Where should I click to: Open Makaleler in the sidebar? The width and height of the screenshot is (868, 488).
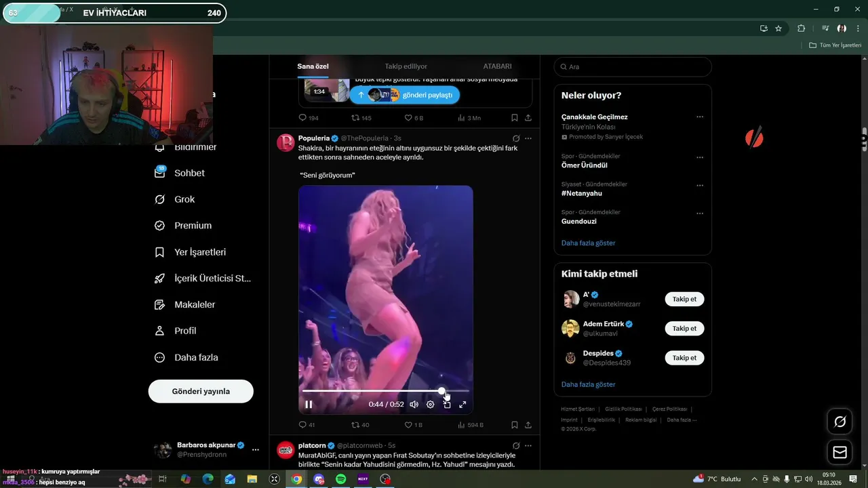click(x=185, y=305)
